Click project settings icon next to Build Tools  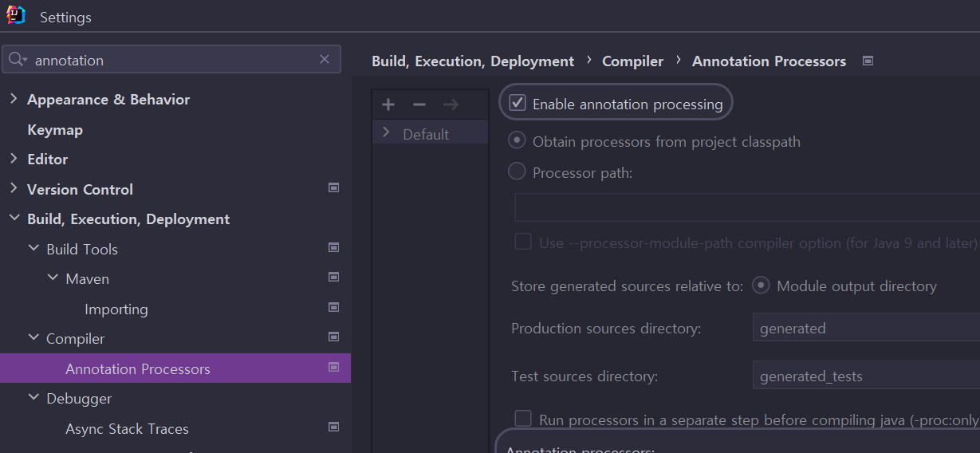334,248
